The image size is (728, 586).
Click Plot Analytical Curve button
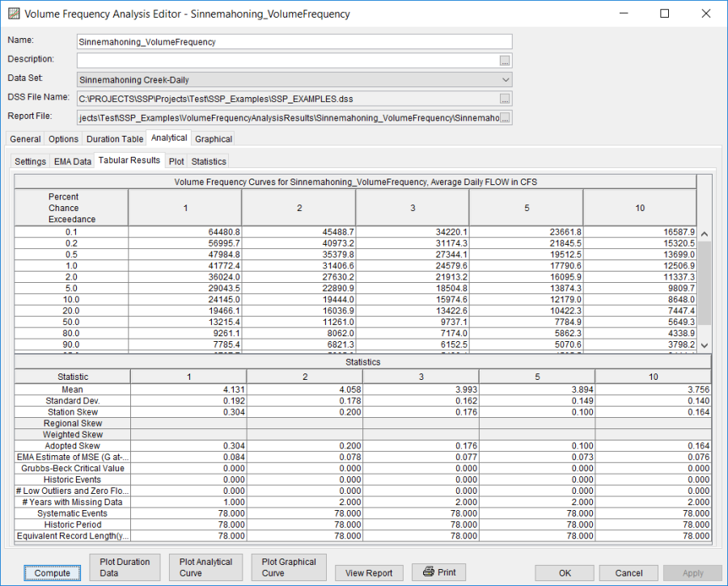click(205, 567)
